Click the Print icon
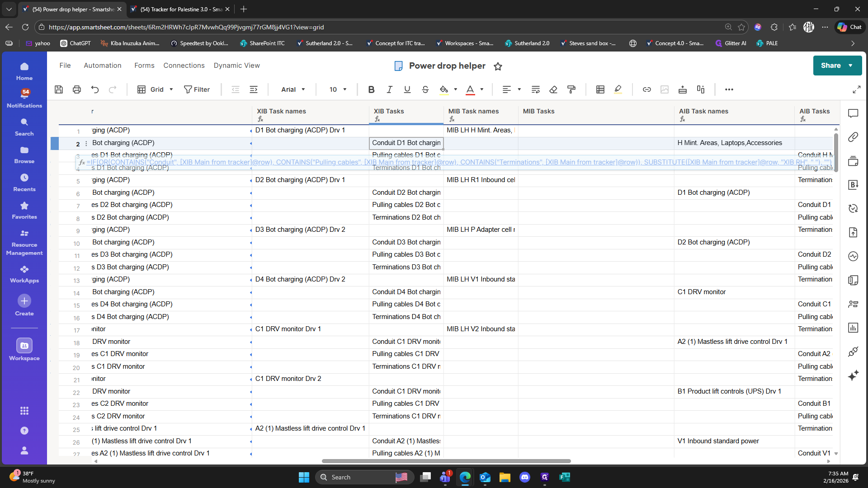 click(x=77, y=89)
